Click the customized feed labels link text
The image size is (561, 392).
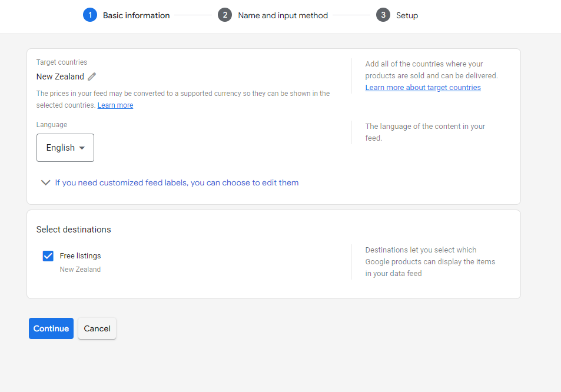click(x=177, y=182)
